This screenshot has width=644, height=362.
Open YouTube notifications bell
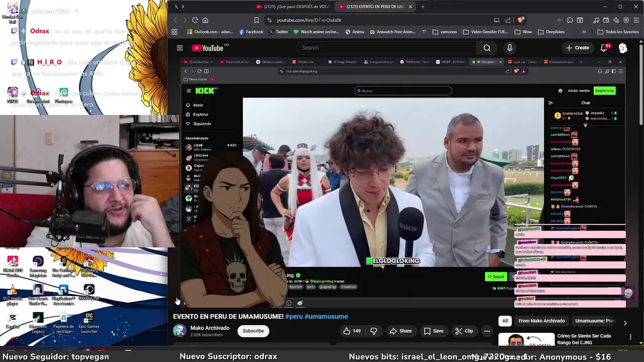click(x=604, y=48)
